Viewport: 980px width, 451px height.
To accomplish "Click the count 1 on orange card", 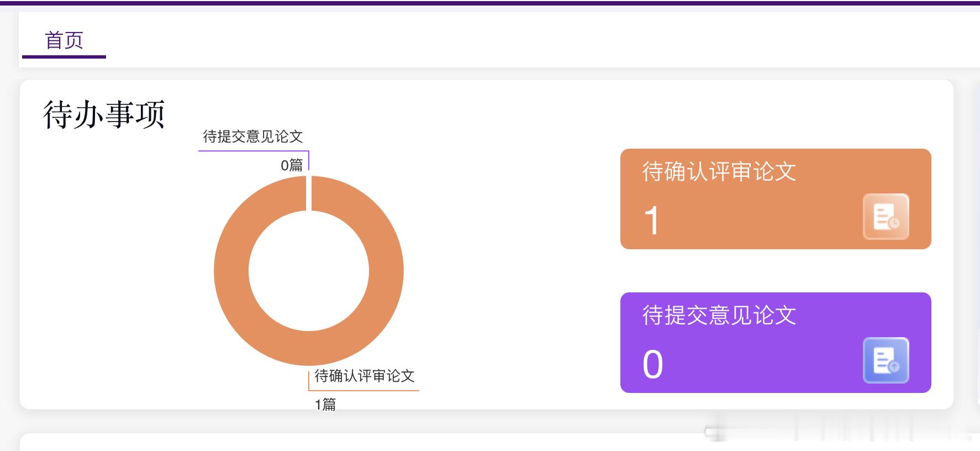I will coord(652,221).
